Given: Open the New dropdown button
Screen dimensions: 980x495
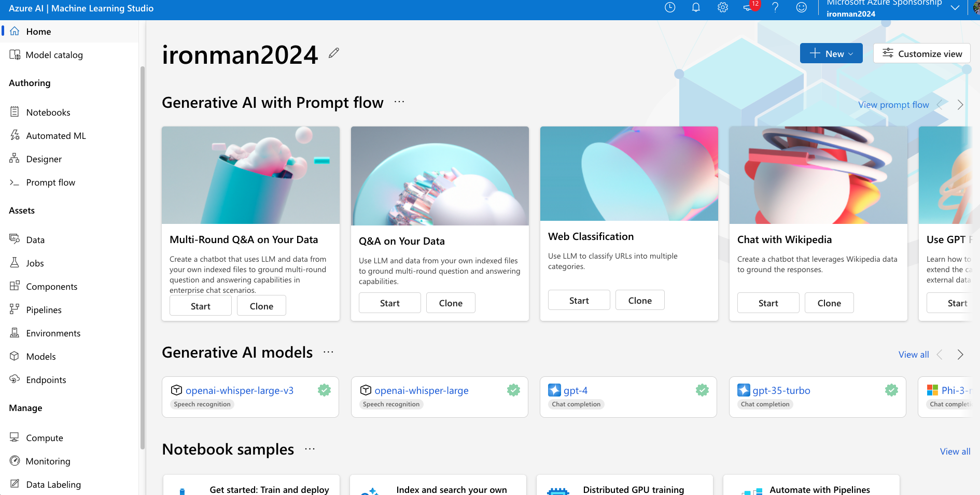Looking at the screenshot, I should [831, 53].
